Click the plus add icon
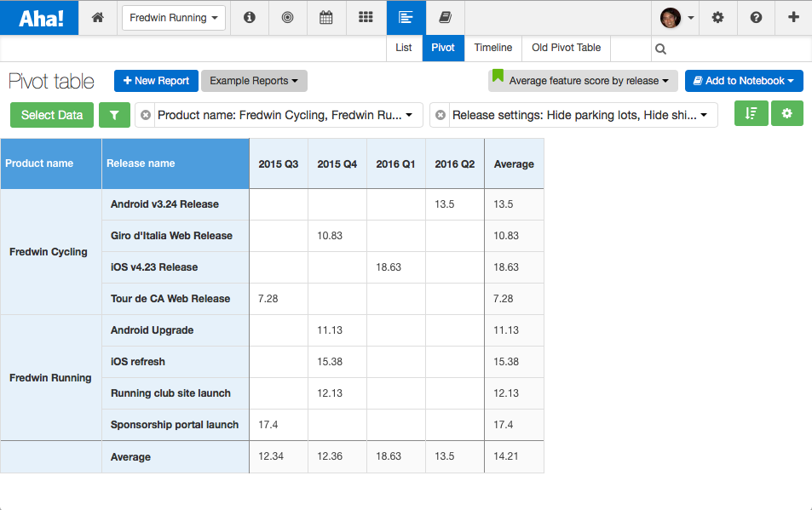Image resolution: width=812 pixels, height=510 pixels. click(793, 18)
